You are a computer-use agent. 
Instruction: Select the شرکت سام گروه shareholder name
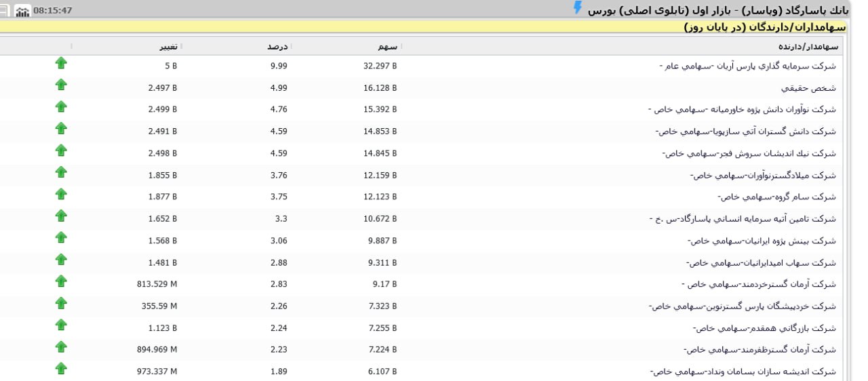click(777, 197)
